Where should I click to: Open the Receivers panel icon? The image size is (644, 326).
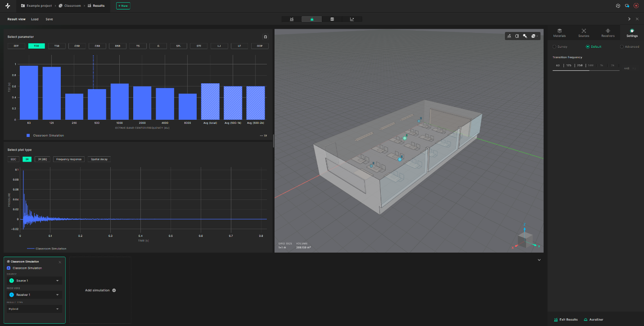(x=608, y=31)
